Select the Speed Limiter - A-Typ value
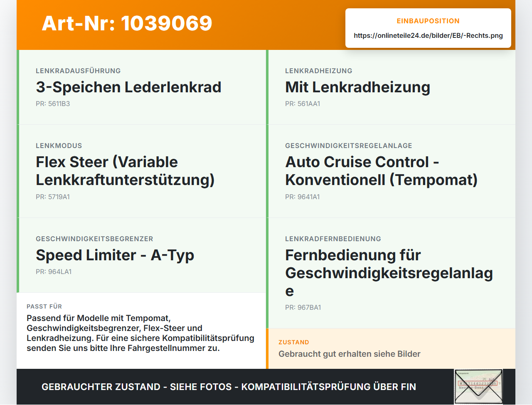Viewport: 532px width, 405px height. 115,255
